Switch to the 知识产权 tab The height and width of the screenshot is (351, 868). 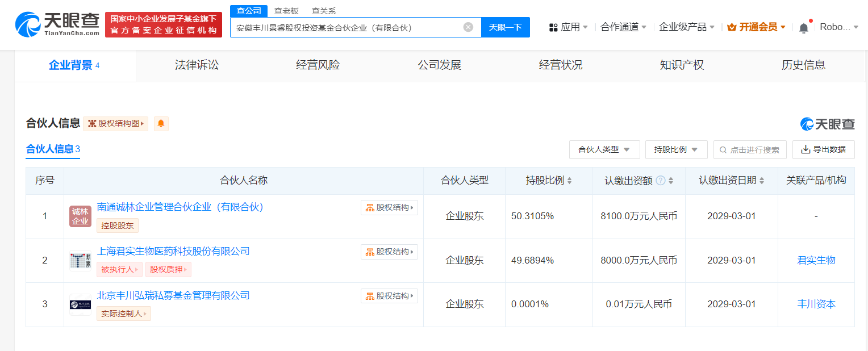pyautogui.click(x=682, y=65)
